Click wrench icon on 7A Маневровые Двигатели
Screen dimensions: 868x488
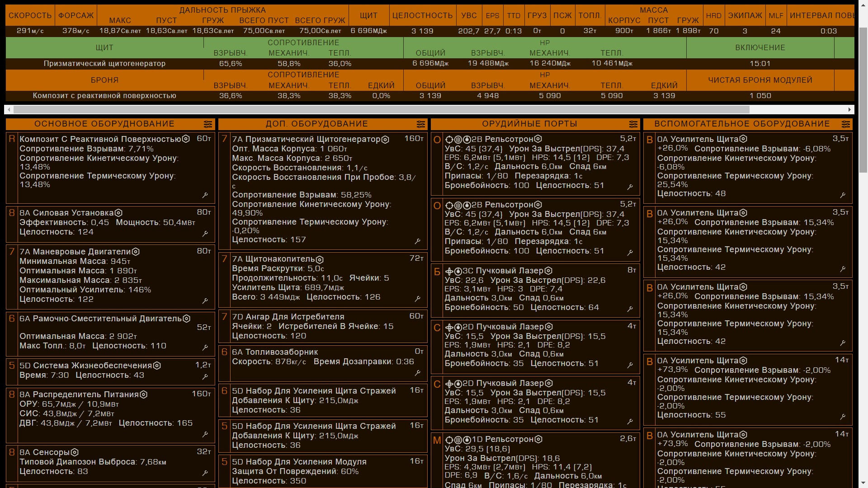coord(205,300)
